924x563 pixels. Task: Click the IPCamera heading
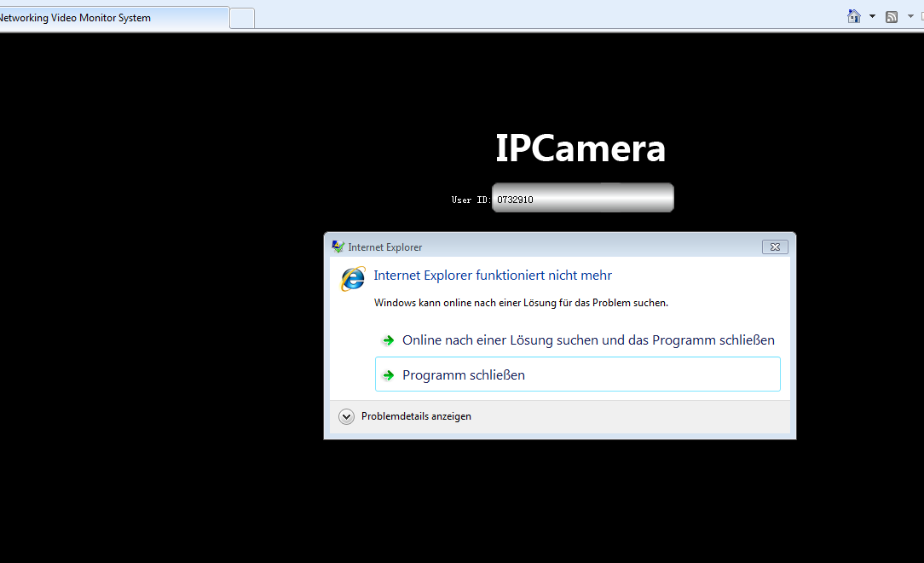tap(580, 148)
